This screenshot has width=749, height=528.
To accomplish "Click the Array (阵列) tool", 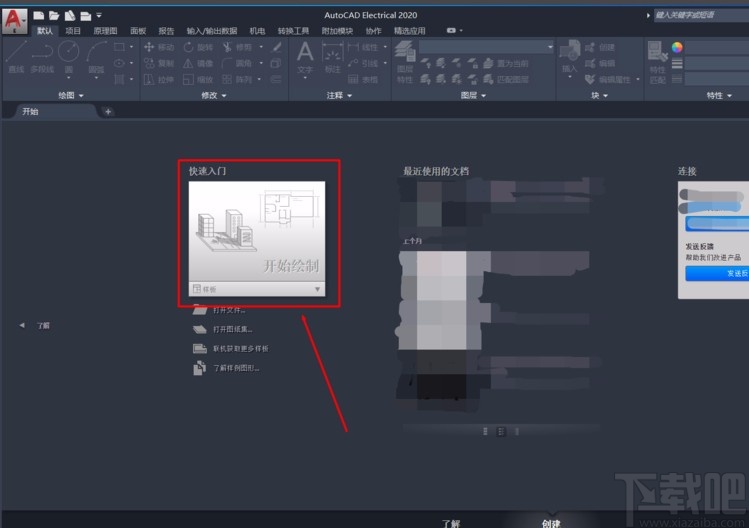I will tap(237, 79).
